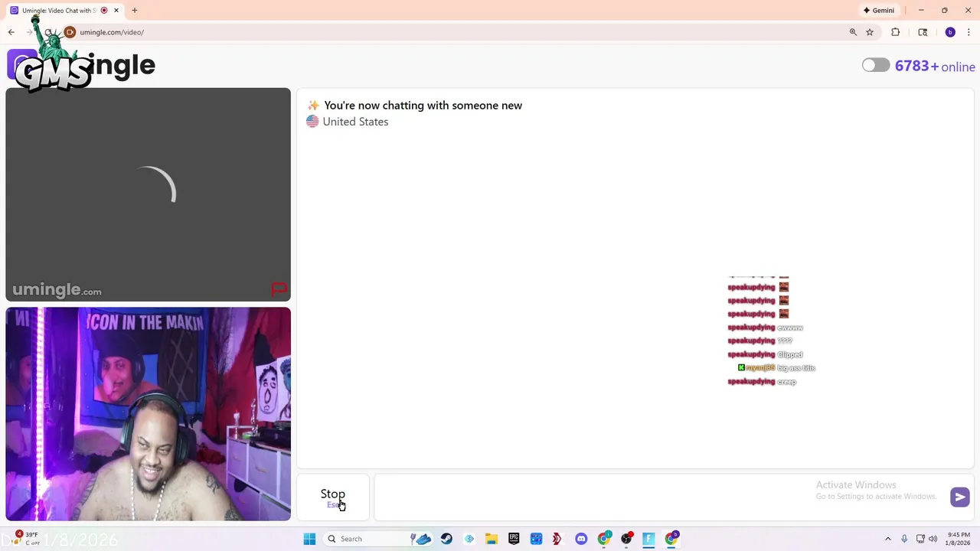Click the stranger's loading video panel
This screenshot has width=980, height=551.
pyautogui.click(x=149, y=194)
